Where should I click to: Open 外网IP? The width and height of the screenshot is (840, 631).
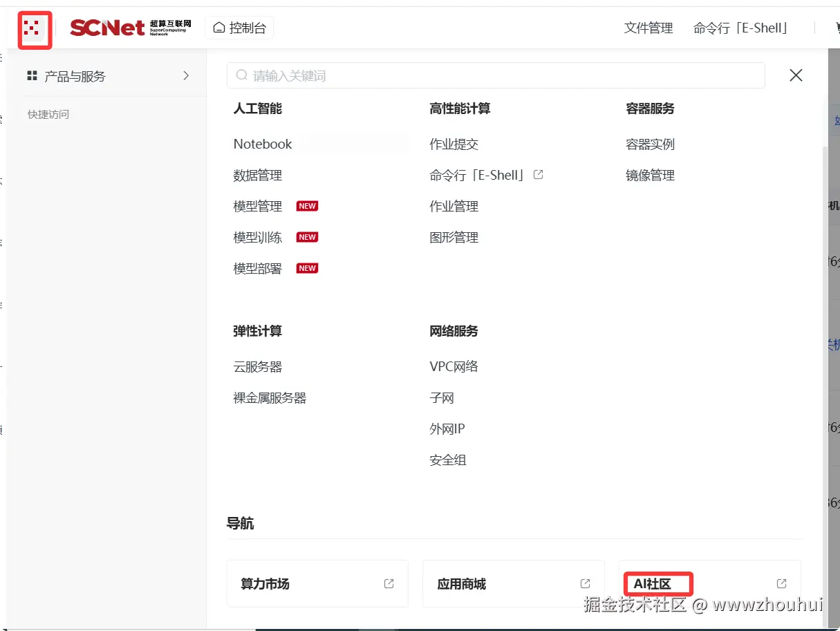tap(447, 428)
